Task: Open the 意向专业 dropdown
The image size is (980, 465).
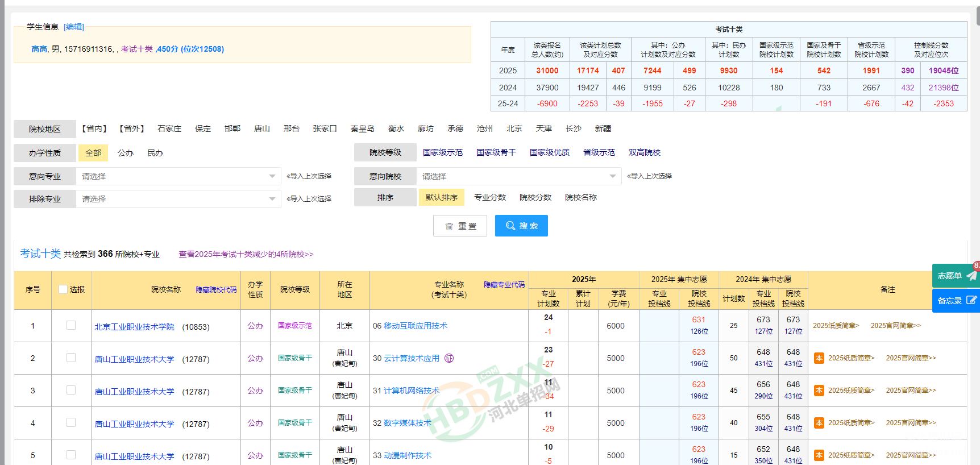Action: click(178, 176)
